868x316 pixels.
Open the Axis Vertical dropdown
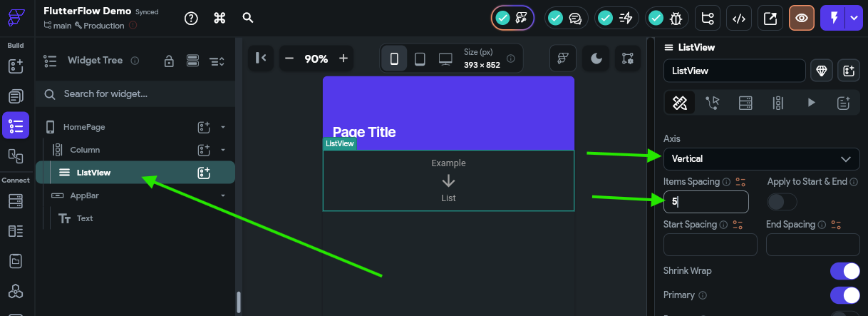click(x=762, y=159)
